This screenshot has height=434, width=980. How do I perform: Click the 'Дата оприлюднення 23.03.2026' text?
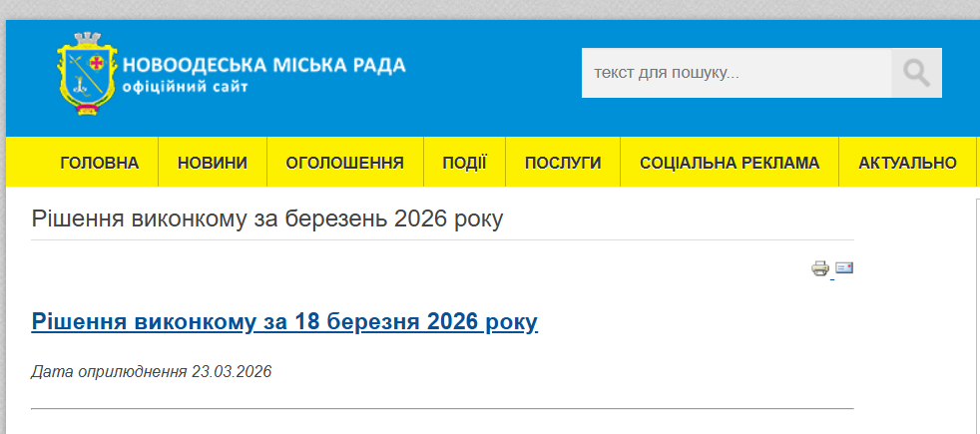coord(152,372)
